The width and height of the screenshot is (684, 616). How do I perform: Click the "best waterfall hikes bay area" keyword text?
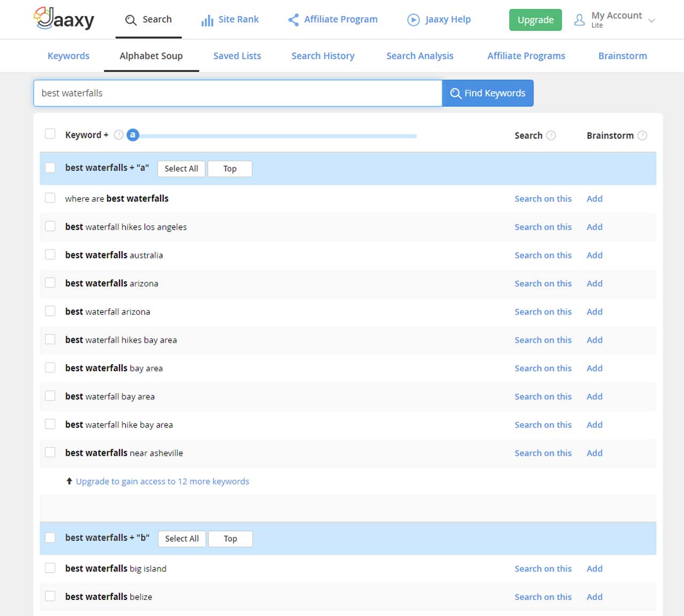point(121,340)
